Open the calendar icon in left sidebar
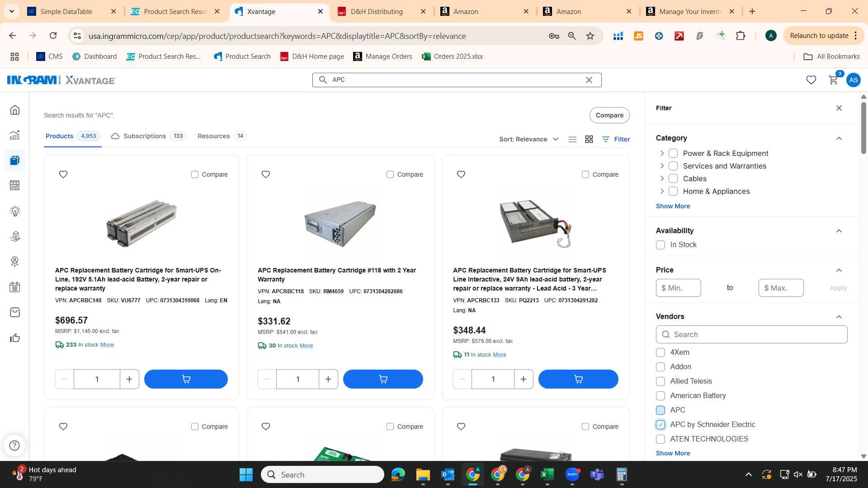This screenshot has height=488, width=868. pyautogui.click(x=15, y=287)
